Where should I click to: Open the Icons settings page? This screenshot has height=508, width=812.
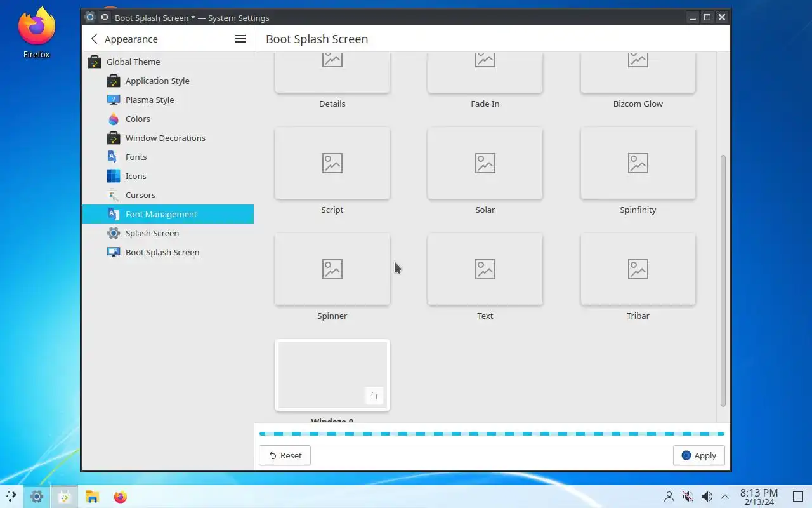click(168, 176)
